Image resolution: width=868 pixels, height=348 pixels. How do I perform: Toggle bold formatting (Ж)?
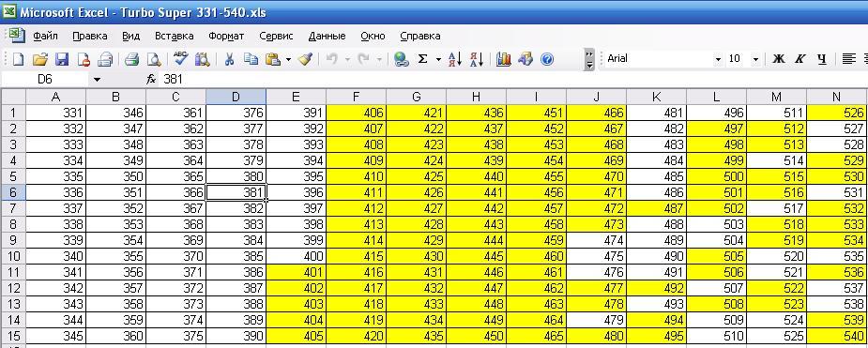coord(778,59)
